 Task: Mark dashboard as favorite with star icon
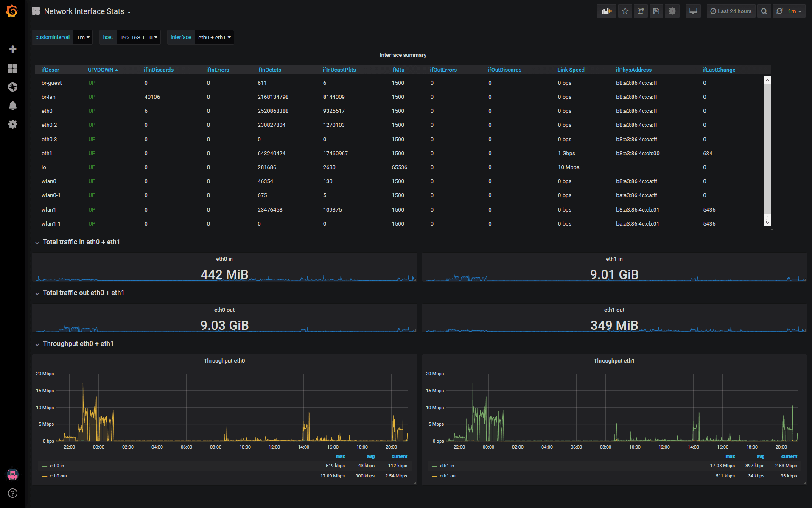(x=624, y=11)
